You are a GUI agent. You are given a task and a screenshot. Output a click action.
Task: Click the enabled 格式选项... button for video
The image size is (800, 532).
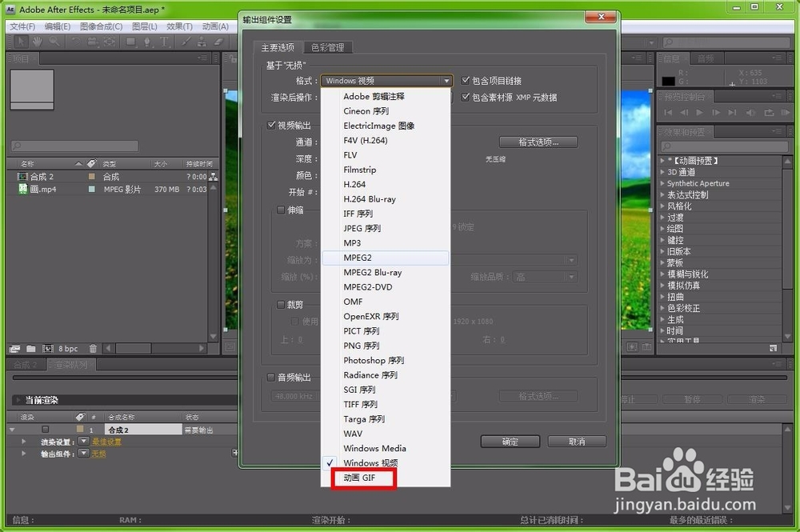[x=538, y=142]
